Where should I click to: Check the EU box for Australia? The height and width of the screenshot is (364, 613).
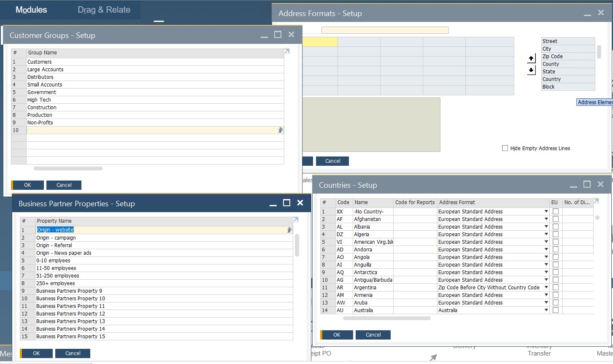(x=555, y=310)
